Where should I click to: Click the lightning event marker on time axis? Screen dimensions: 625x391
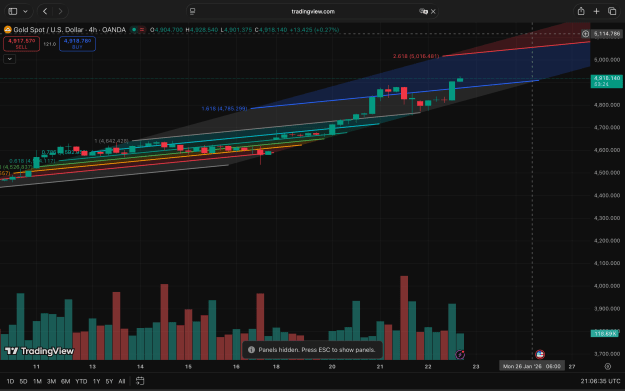click(460, 354)
